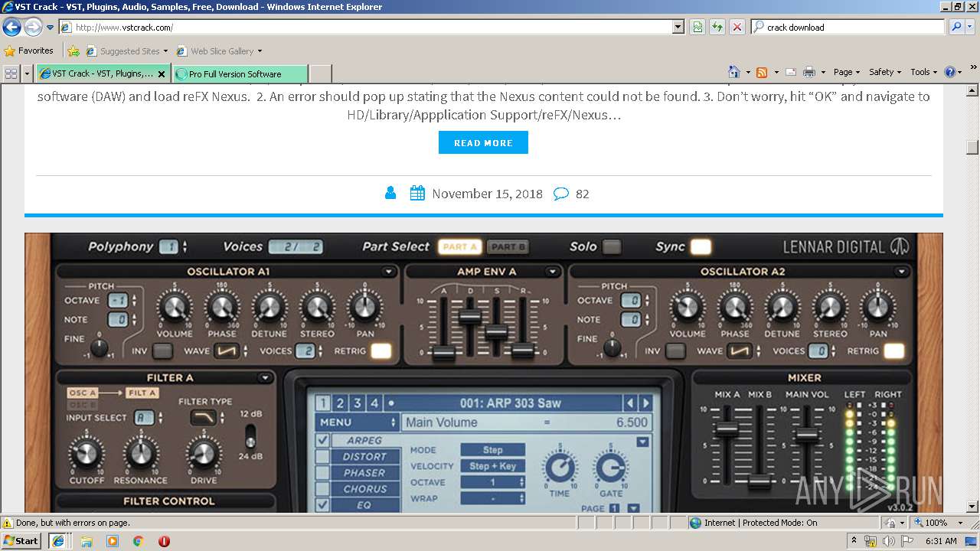Open Internet Explorer from taskbar
This screenshot has width=980, height=551.
pyautogui.click(x=57, y=540)
